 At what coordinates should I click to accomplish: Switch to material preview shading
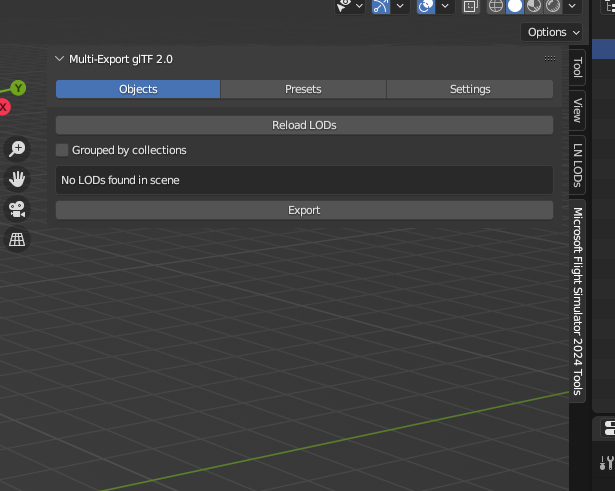(x=534, y=6)
